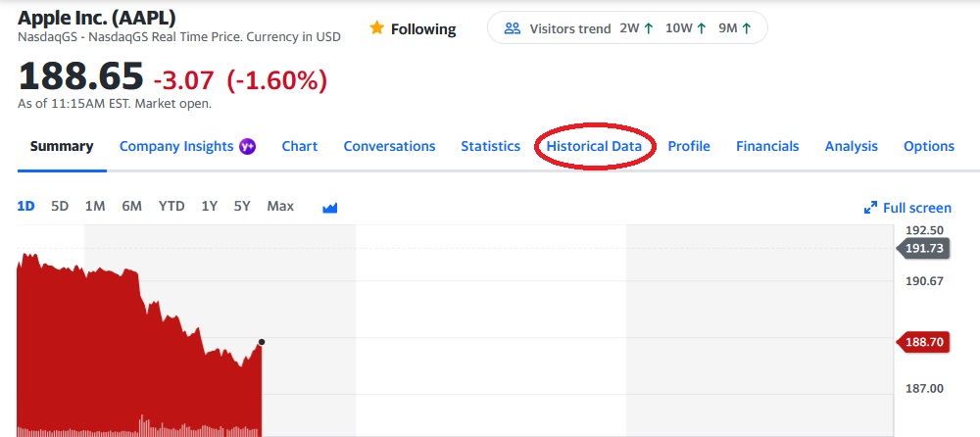Open the Financials tab

coord(767,146)
